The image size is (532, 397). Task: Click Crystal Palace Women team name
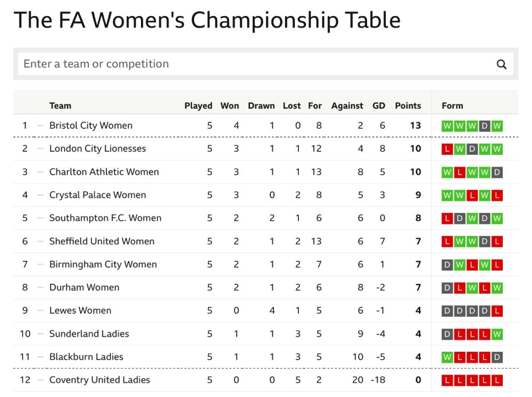[x=97, y=195]
